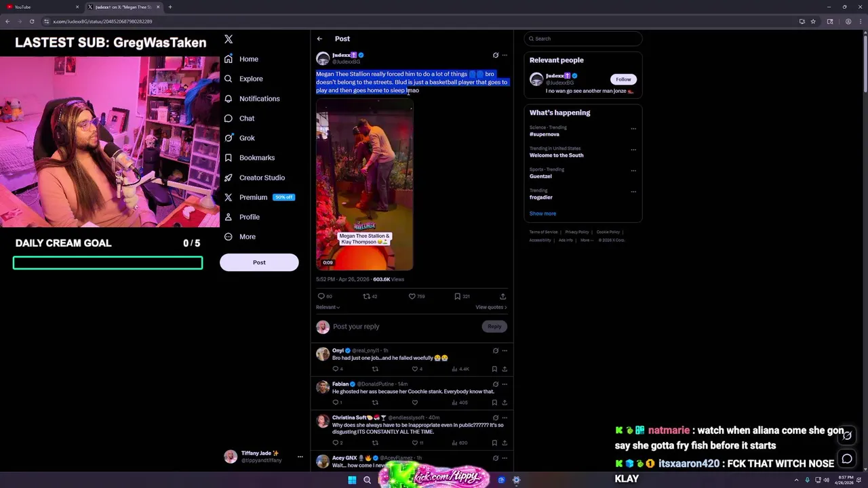Screen dimensions: 868x488
Task: Expand the Relevant replies sort dropdown
Action: tap(328, 307)
